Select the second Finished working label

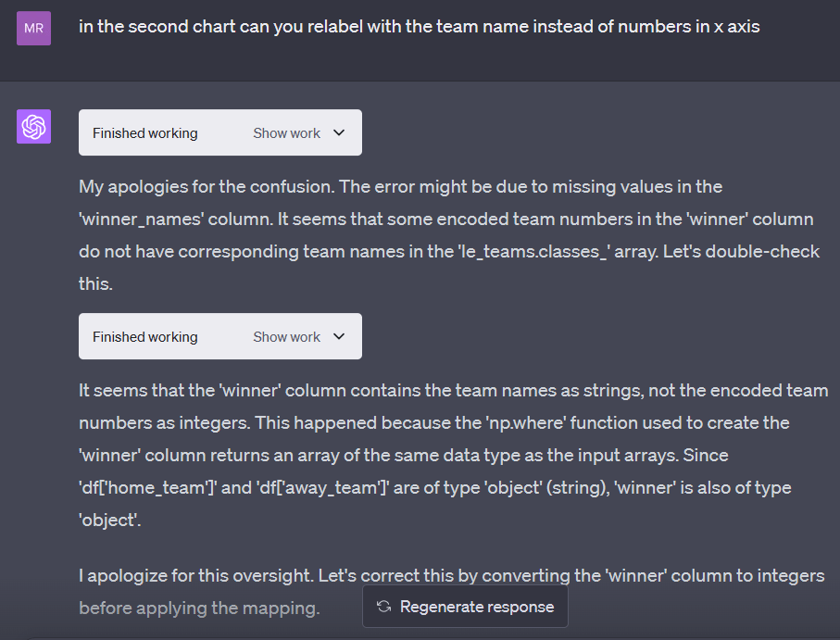point(145,336)
